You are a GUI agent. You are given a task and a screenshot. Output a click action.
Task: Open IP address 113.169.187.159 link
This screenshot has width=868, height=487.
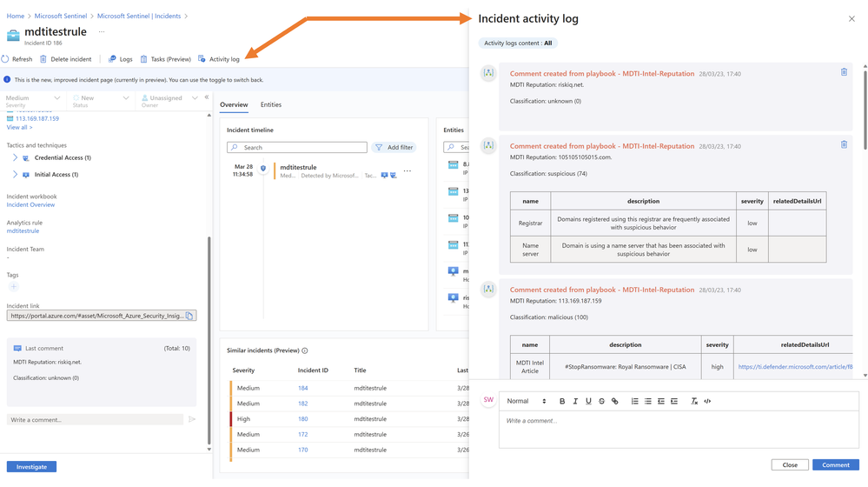(37, 118)
